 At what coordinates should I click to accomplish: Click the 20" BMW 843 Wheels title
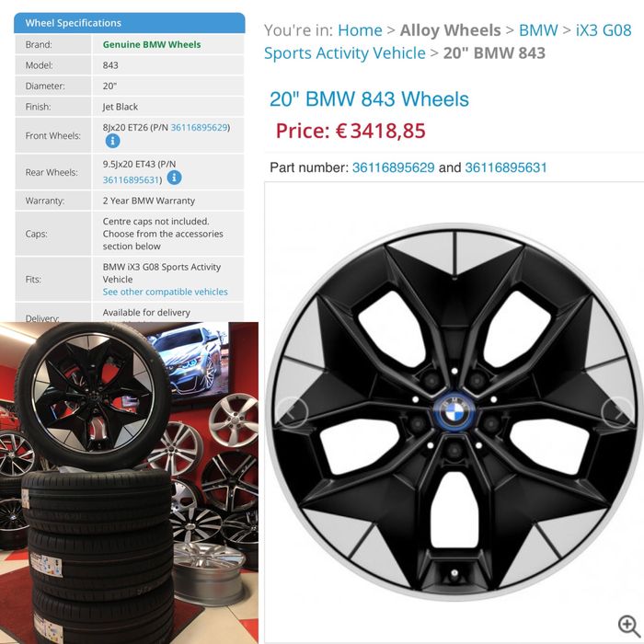[x=369, y=99]
